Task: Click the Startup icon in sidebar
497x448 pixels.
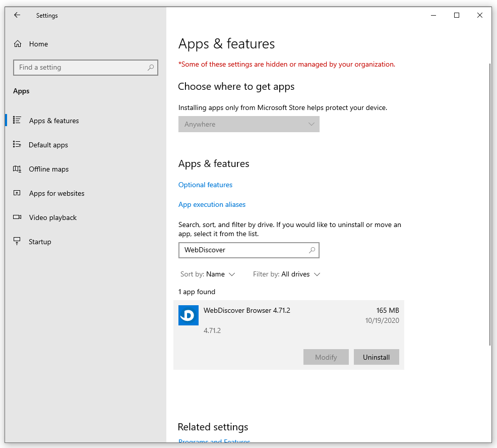Action: pyautogui.click(x=17, y=242)
